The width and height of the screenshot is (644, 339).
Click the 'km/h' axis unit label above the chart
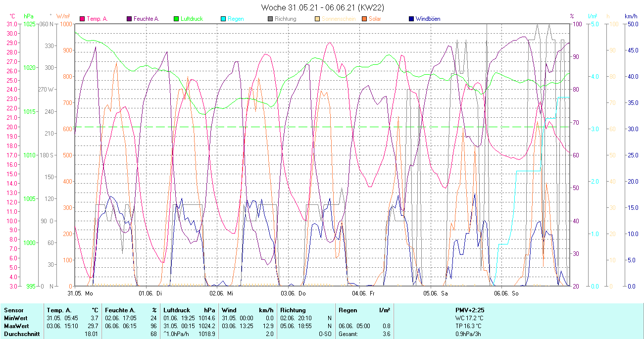(631, 16)
